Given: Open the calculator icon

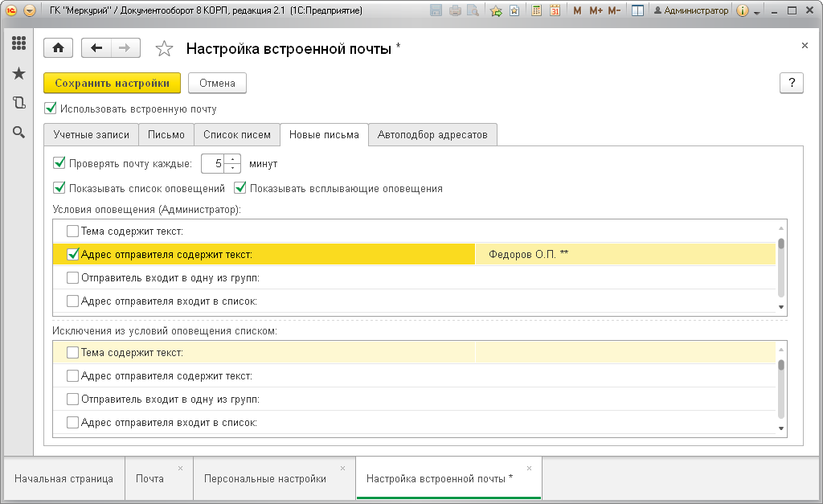Looking at the screenshot, I should point(536,10).
